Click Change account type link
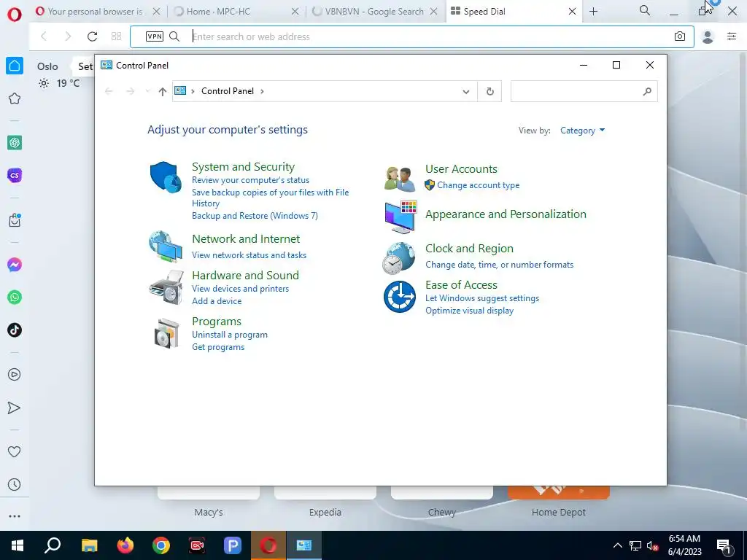Viewport: 747px width, 560px height. coord(478,185)
